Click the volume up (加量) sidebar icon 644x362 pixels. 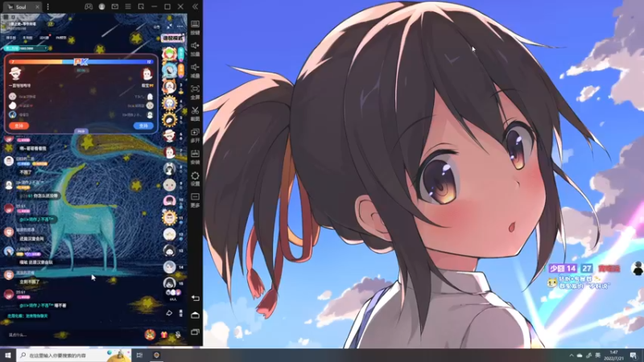click(195, 49)
